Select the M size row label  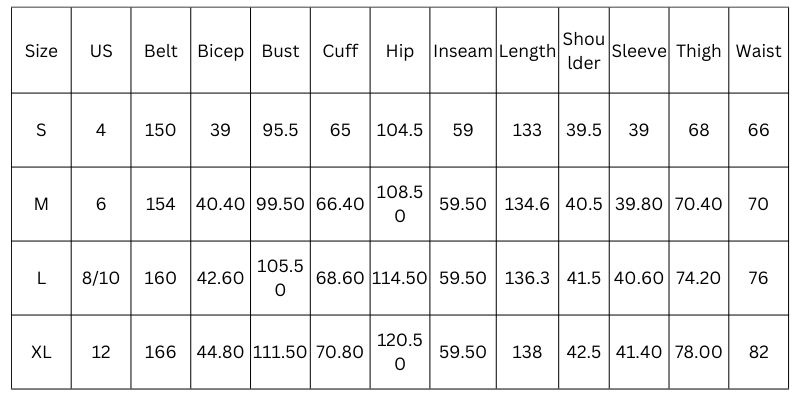coord(41,204)
